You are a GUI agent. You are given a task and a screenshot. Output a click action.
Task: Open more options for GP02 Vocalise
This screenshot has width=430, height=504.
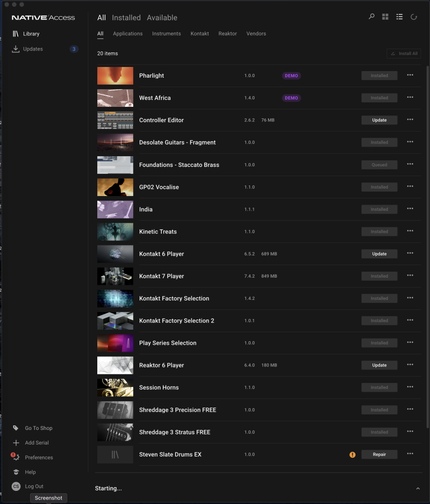[x=410, y=186]
